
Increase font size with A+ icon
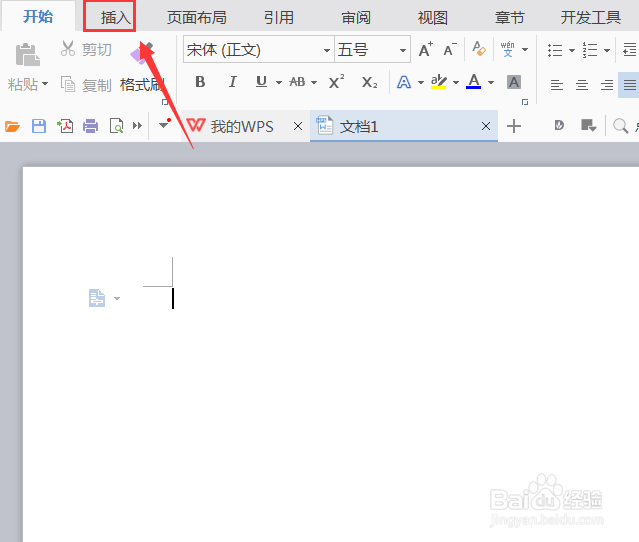pyautogui.click(x=426, y=50)
